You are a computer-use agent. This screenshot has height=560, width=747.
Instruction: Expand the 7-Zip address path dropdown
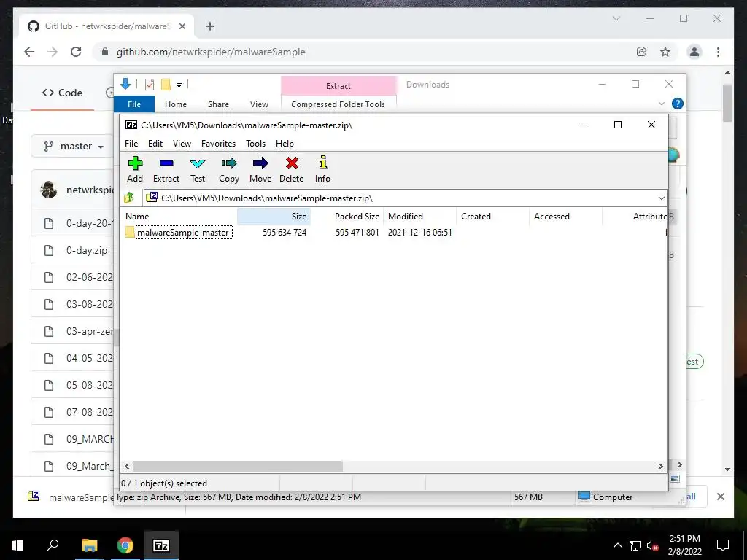[661, 198]
